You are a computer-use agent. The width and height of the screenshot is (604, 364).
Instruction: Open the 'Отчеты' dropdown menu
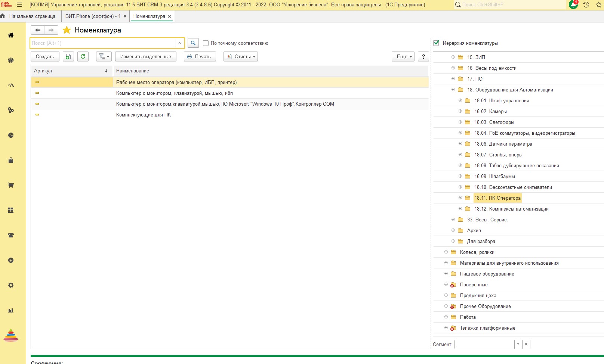click(x=241, y=56)
